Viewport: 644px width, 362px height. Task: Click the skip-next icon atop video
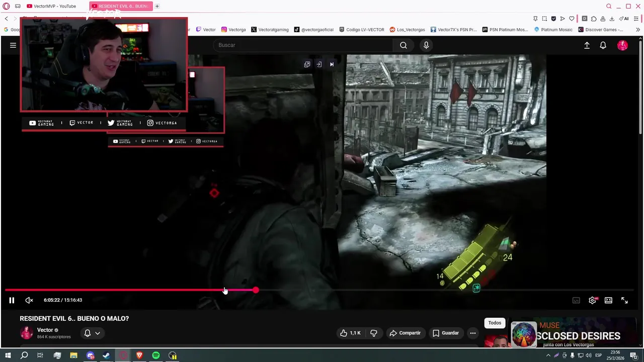tap(332, 64)
